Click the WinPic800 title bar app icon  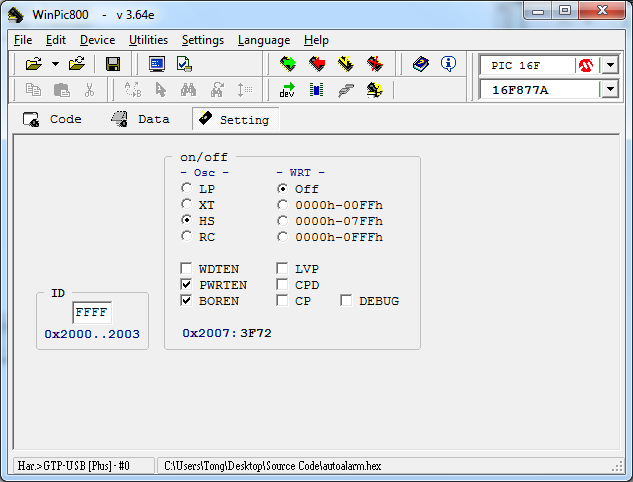click(16, 15)
